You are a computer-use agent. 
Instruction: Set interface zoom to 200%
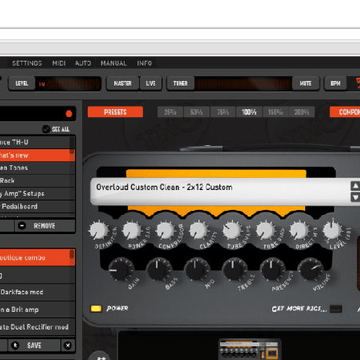[x=302, y=112]
